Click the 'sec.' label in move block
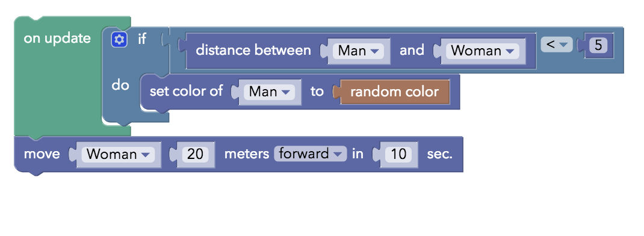The width and height of the screenshot is (644, 236). (440, 154)
